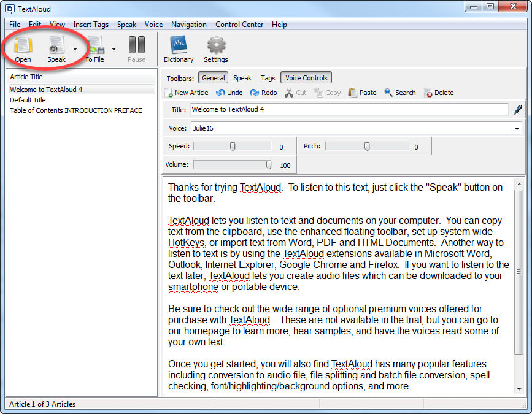Click the Speak toolbar icon
This screenshot has width=532, height=414.
[x=56, y=45]
